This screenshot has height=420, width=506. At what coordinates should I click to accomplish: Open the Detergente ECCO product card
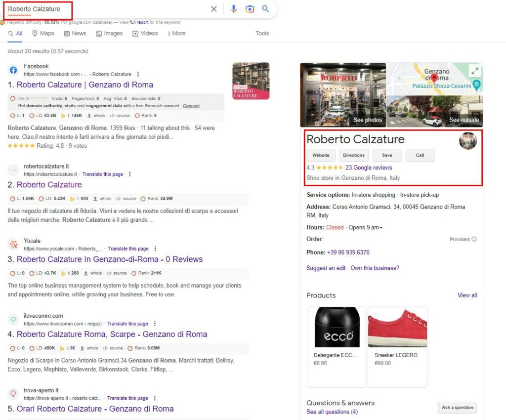tap(337, 347)
